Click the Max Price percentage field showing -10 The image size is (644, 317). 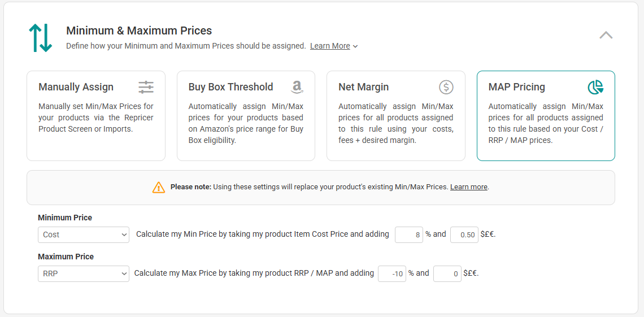(392, 273)
